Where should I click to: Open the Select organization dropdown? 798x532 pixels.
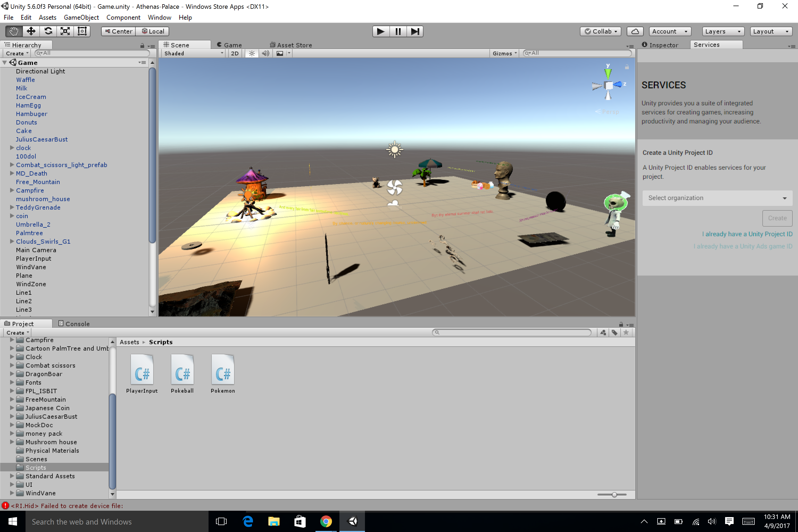(717, 198)
